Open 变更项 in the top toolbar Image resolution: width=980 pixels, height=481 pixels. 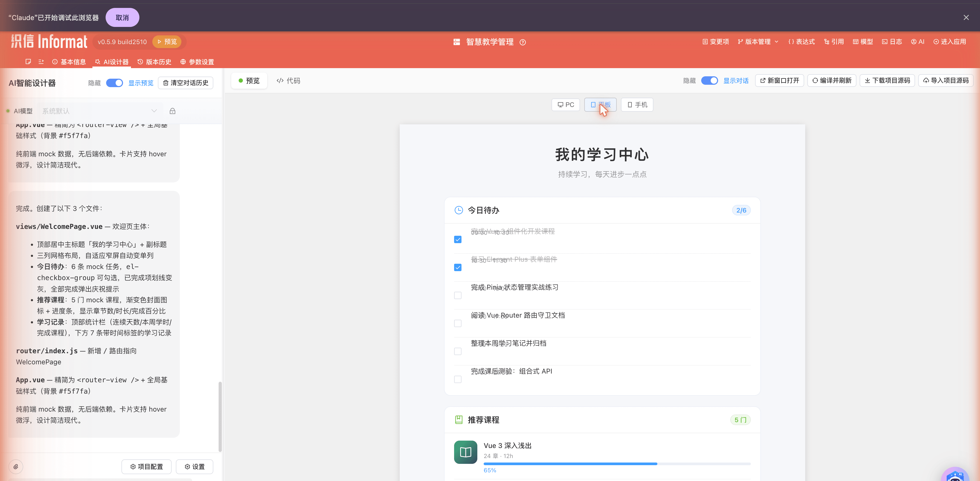716,42
